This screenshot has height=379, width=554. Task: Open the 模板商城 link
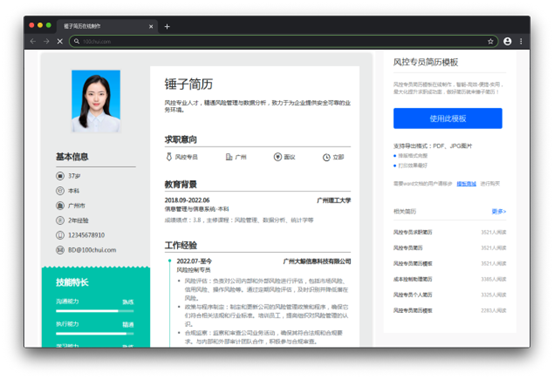tap(466, 184)
